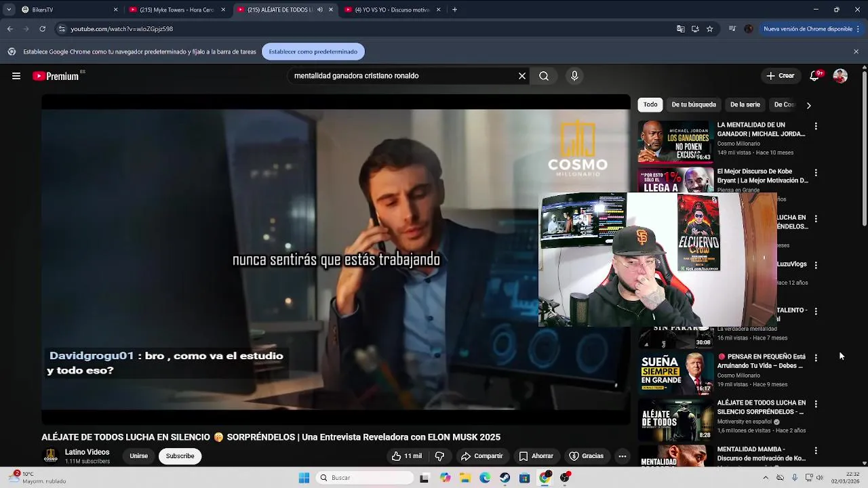868x488 pixels.
Task: Open Chrome media controls icon
Action: 732,29
